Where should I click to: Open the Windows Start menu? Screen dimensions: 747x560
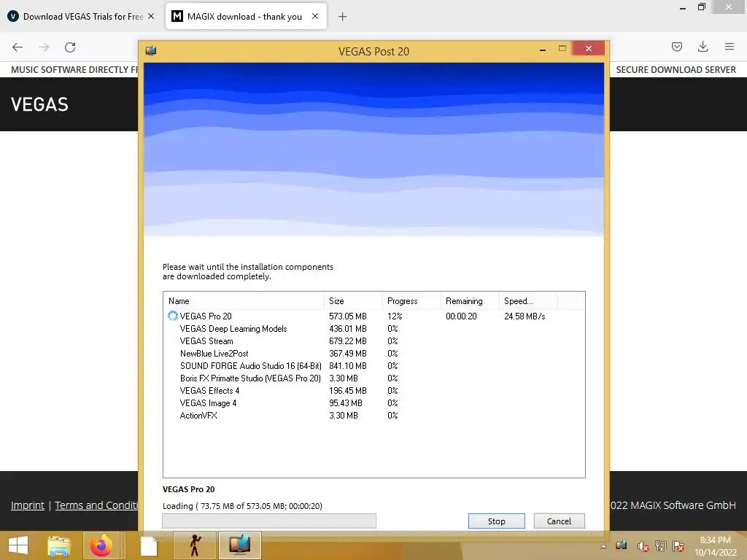18,545
